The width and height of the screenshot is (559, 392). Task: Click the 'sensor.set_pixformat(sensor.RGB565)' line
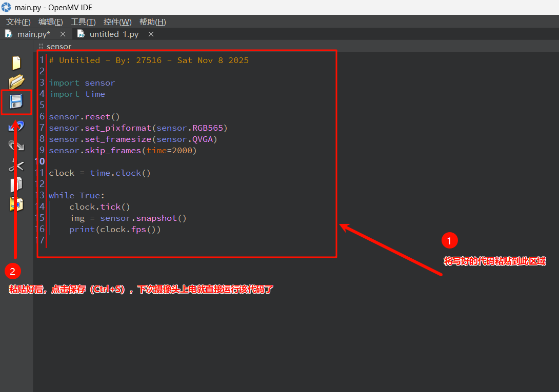pyautogui.click(x=138, y=128)
